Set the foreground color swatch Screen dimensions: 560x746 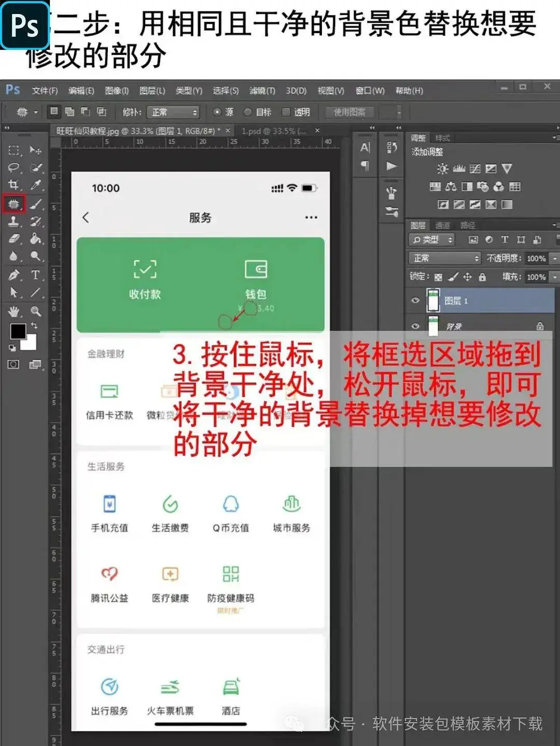tap(18, 332)
